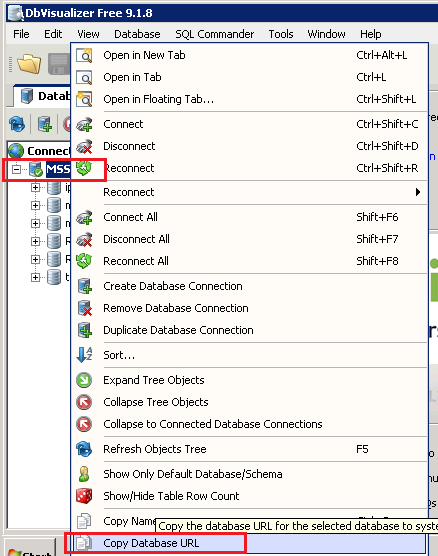Expand the last database node starting with t
The image size is (438, 556).
tap(35, 277)
